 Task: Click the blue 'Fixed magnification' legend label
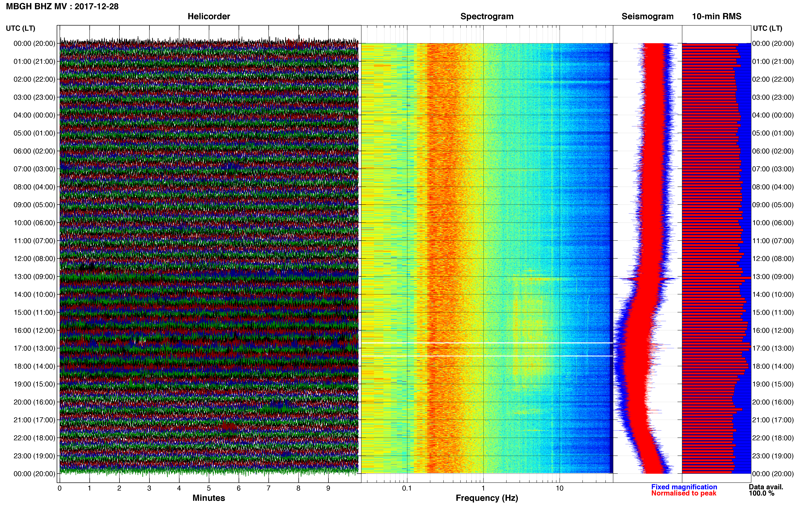684,487
